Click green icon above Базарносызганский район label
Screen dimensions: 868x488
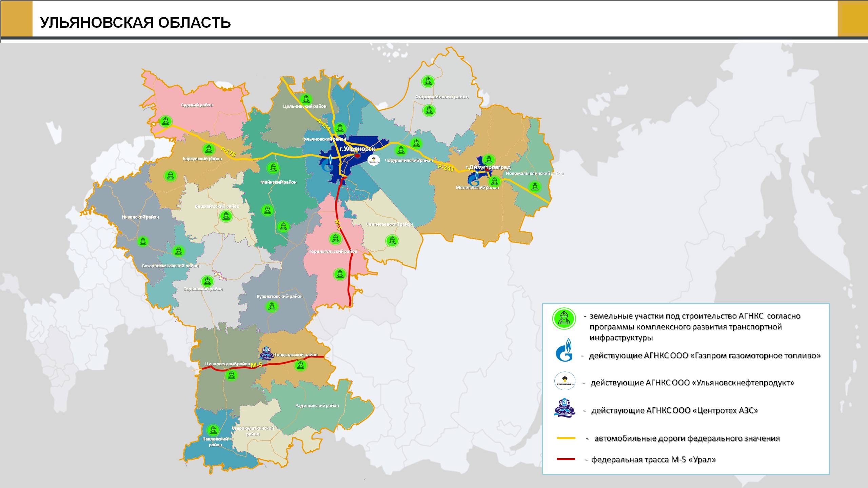point(178,251)
